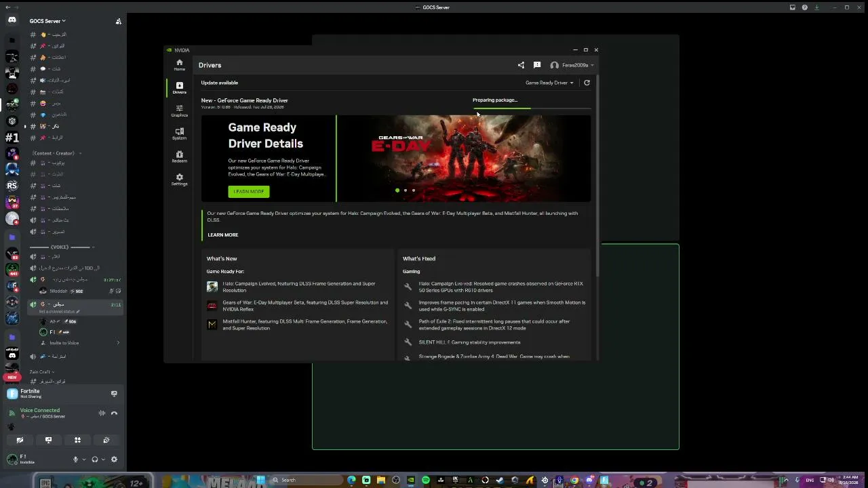Screen dimensions: 868x488
Task: Open Steam from the taskbar
Action: pos(500,480)
